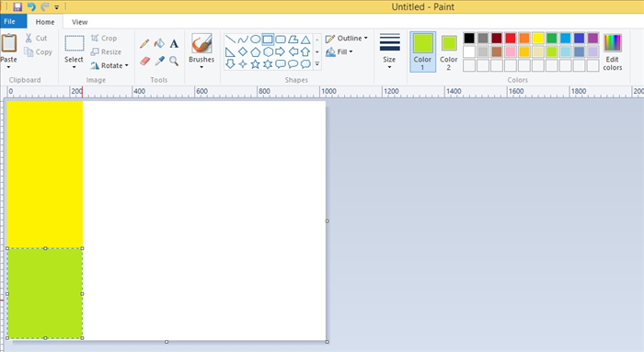Open the Rotate dropdown
This screenshot has height=352, width=644.
pyautogui.click(x=109, y=65)
